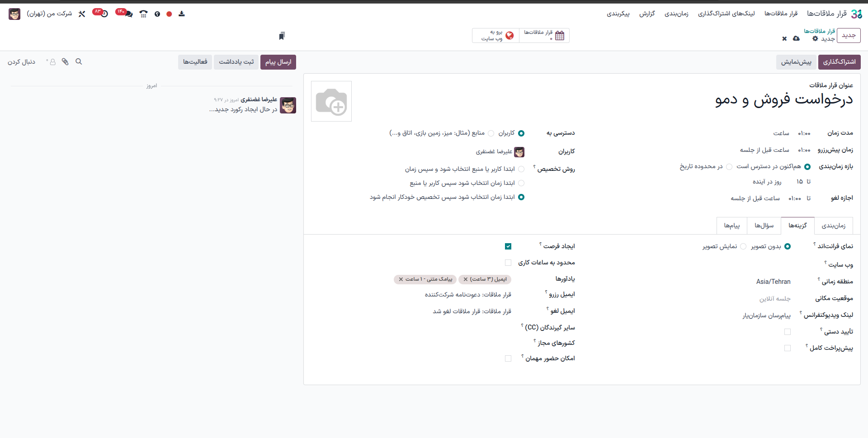The width and height of the screenshot is (868, 438).
Task: Open the پیکربندی menu
Action: point(618,14)
